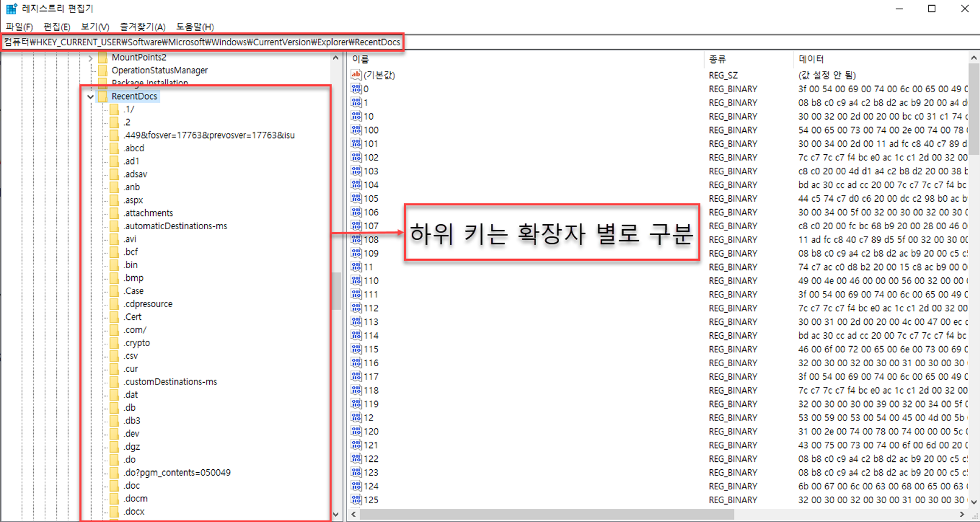
Task: Expand the MountPoints2 tree node
Action: point(91,58)
